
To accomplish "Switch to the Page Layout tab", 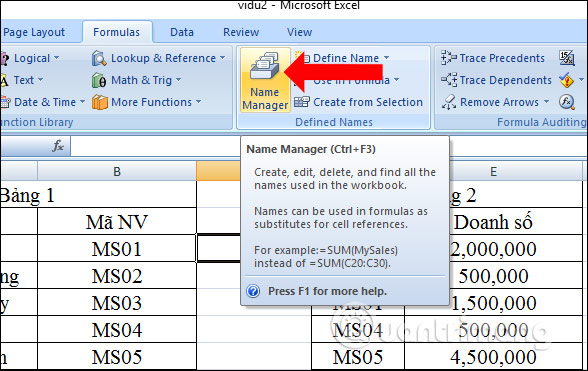I will click(x=34, y=32).
